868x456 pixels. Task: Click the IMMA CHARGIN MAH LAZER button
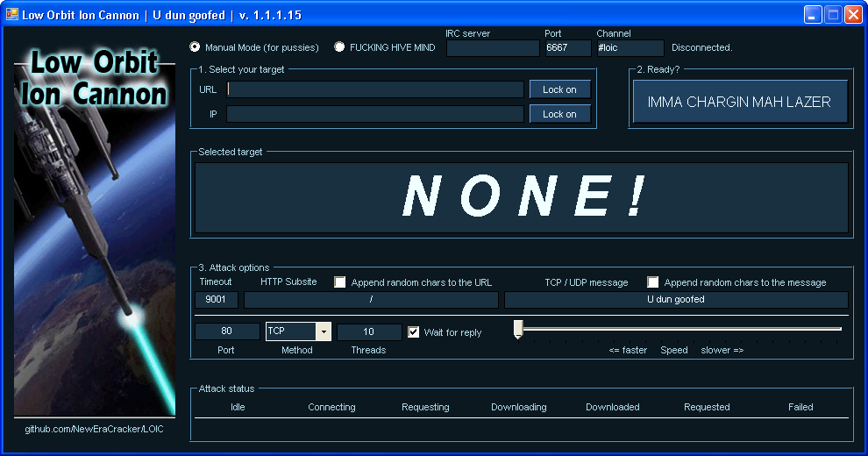(740, 102)
